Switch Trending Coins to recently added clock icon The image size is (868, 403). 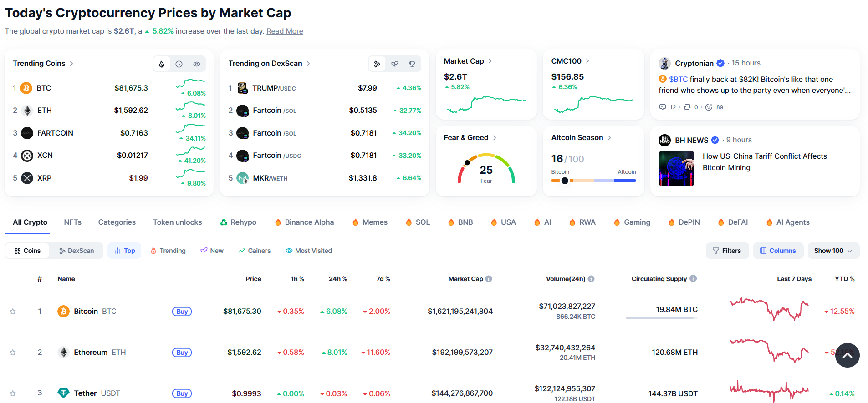[179, 64]
